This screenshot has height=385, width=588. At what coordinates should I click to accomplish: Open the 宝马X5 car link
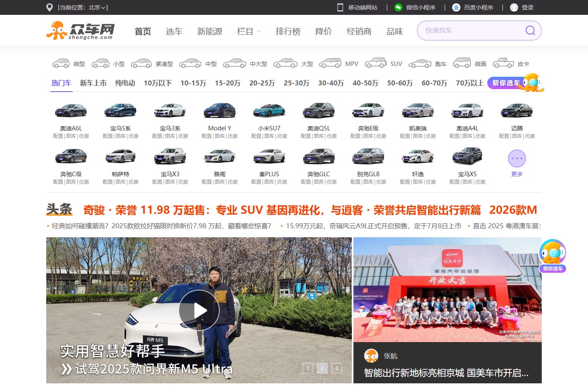tap(467, 174)
